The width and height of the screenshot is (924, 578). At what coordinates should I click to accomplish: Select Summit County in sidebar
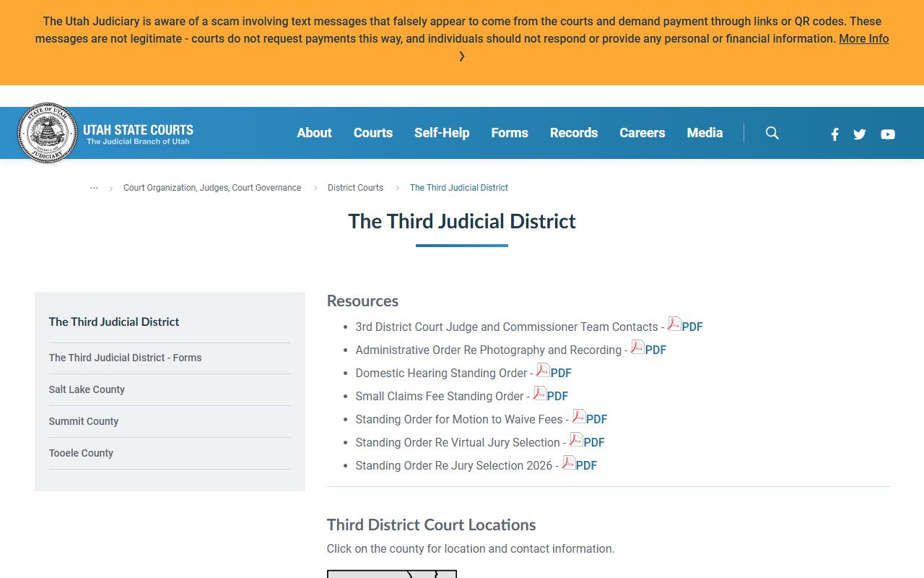tap(84, 421)
